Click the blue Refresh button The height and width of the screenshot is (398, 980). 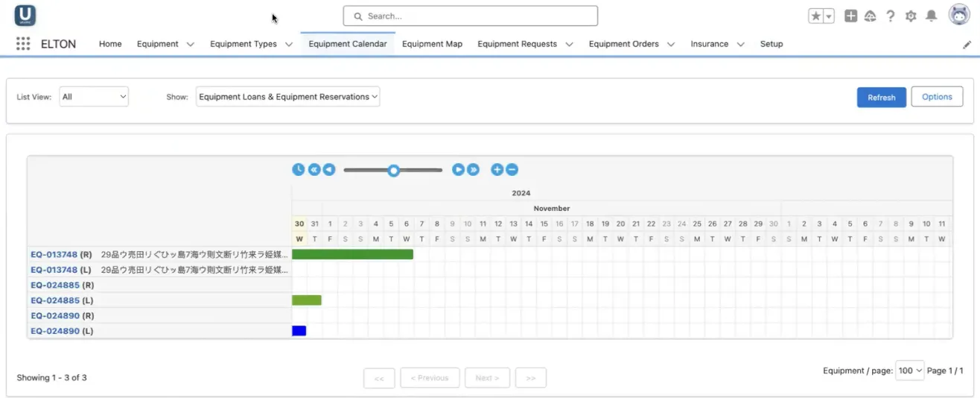[882, 97]
